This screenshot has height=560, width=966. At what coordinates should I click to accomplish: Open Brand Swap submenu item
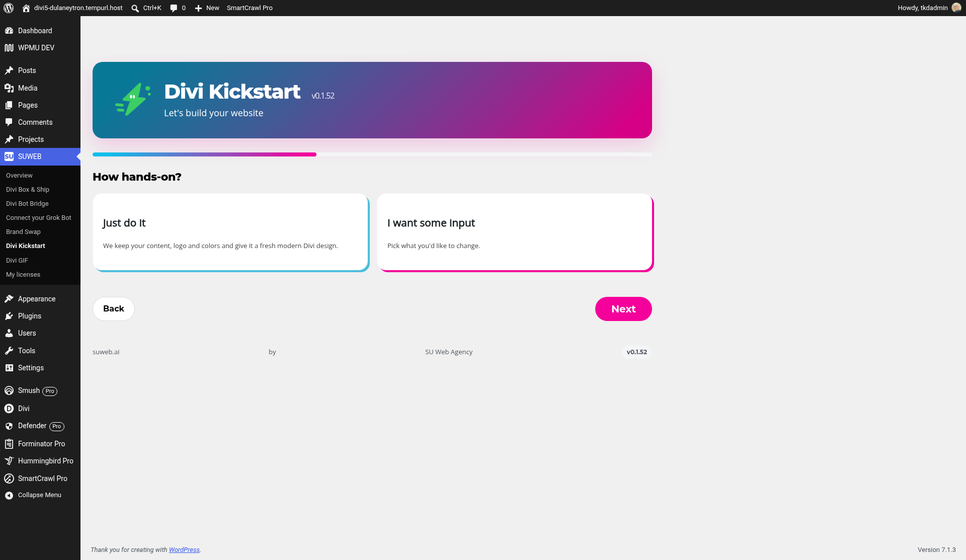coord(23,232)
